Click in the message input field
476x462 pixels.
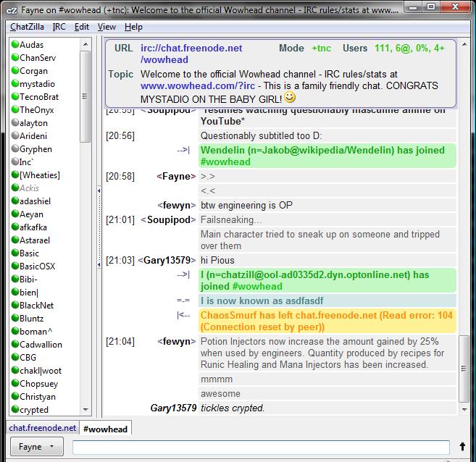pyautogui.click(x=261, y=447)
